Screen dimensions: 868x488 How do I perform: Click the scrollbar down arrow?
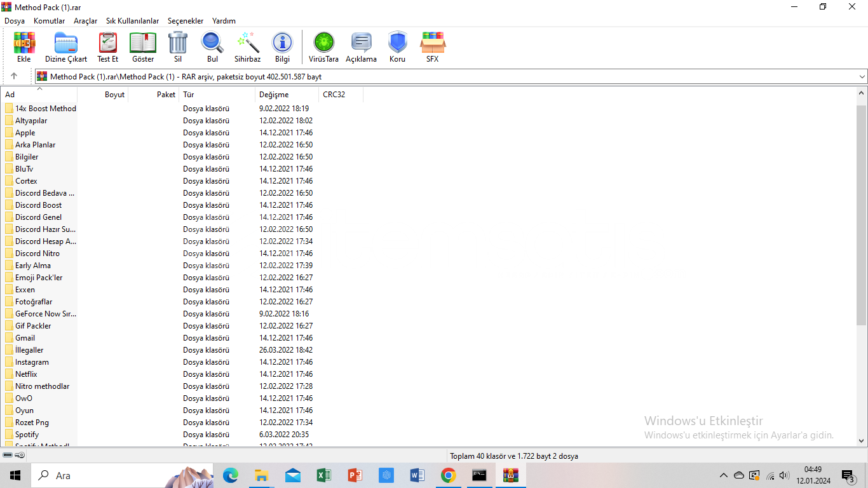[x=862, y=440]
